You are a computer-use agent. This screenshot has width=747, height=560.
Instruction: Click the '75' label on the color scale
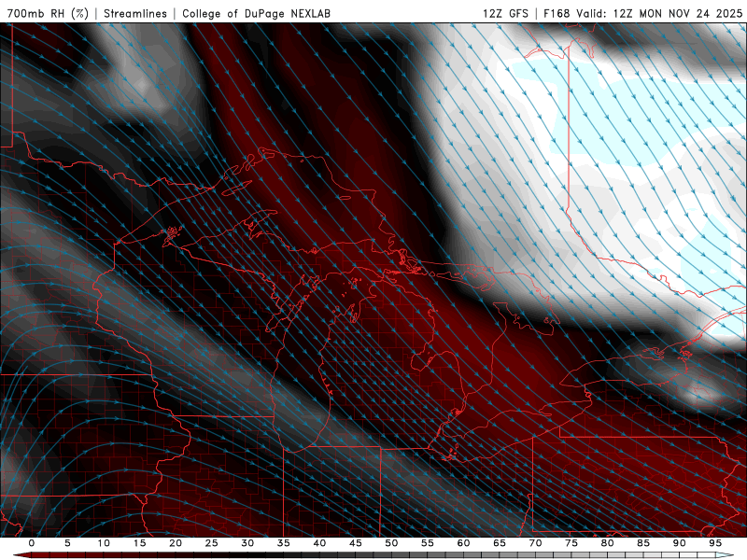point(571,543)
